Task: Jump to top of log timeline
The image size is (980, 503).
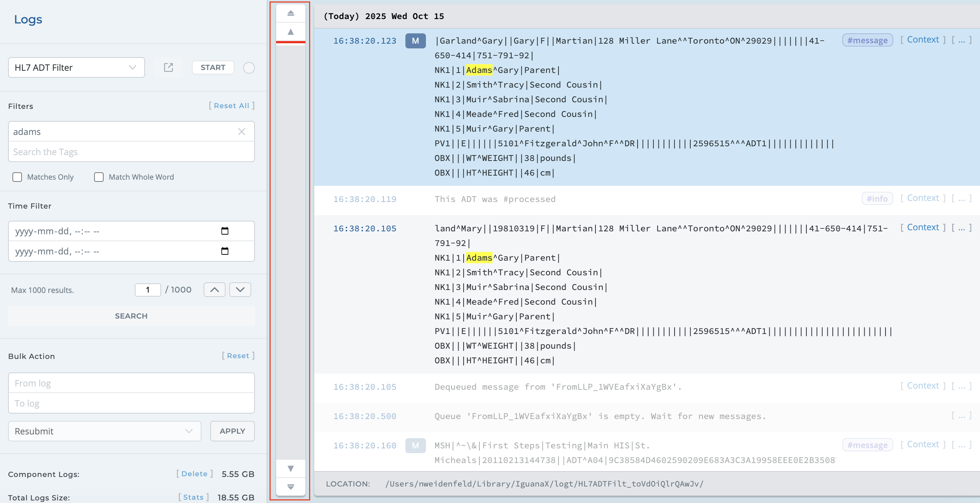Action: [x=291, y=13]
